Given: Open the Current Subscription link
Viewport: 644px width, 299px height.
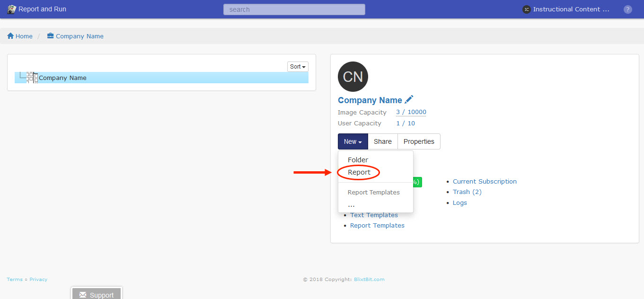Looking at the screenshot, I should click(x=485, y=182).
